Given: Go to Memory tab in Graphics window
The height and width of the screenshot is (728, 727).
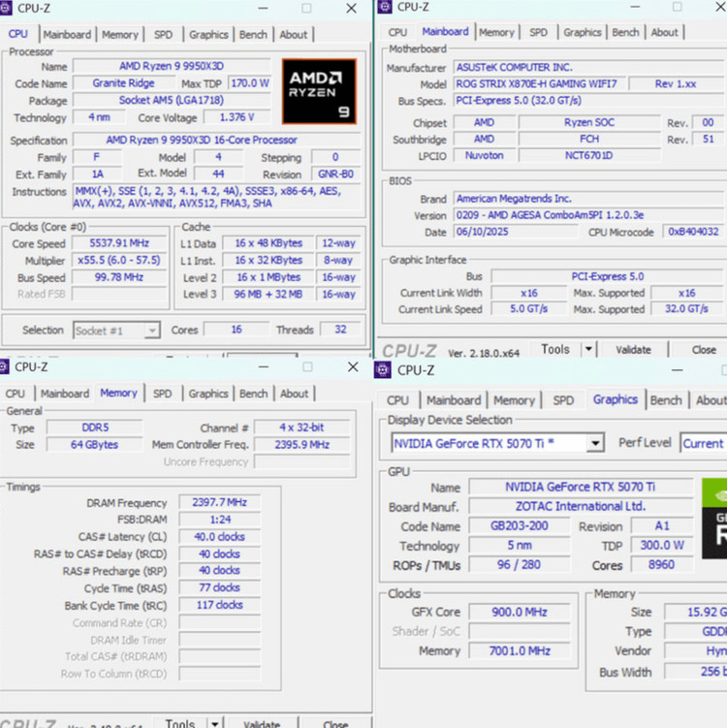Looking at the screenshot, I should (514, 400).
